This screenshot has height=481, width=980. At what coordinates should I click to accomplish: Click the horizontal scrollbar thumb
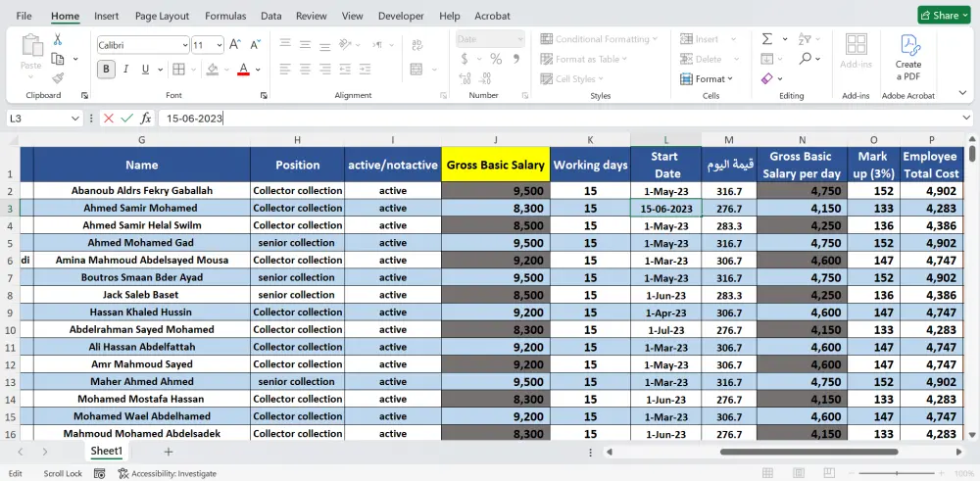pyautogui.click(x=808, y=452)
